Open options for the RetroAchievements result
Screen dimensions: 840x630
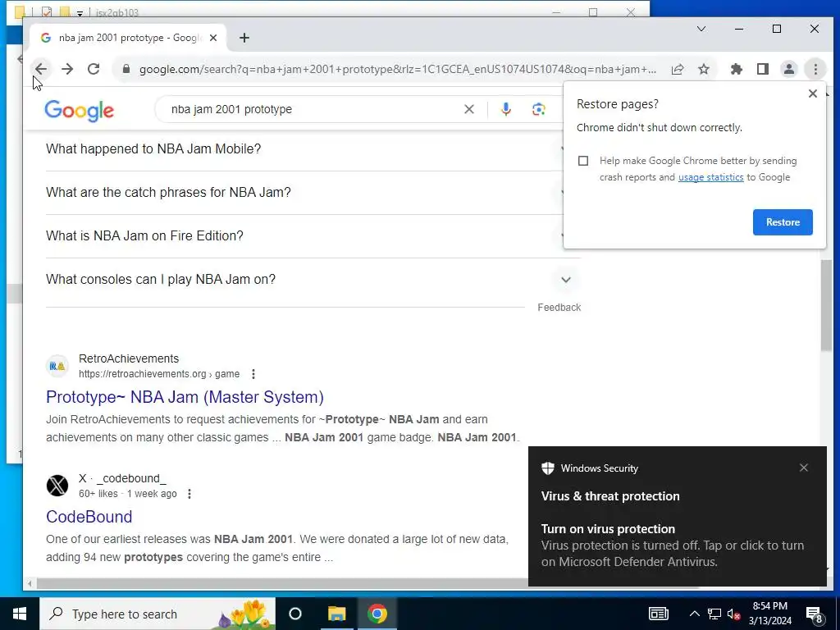(x=253, y=374)
